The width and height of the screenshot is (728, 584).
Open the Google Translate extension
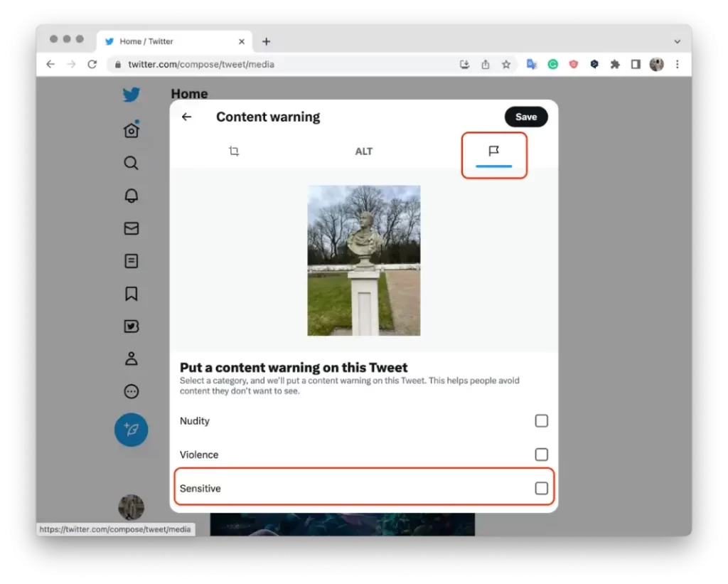point(532,65)
